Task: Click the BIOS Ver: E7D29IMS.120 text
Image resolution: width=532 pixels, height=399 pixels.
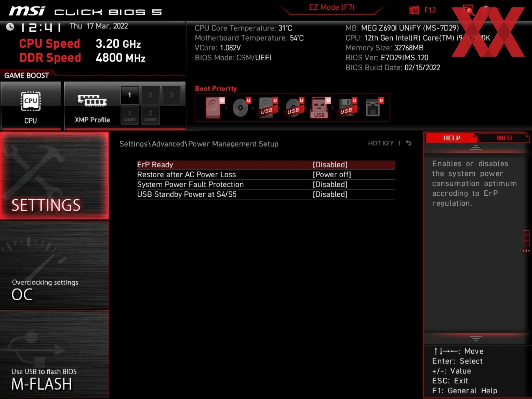Action: (387, 58)
